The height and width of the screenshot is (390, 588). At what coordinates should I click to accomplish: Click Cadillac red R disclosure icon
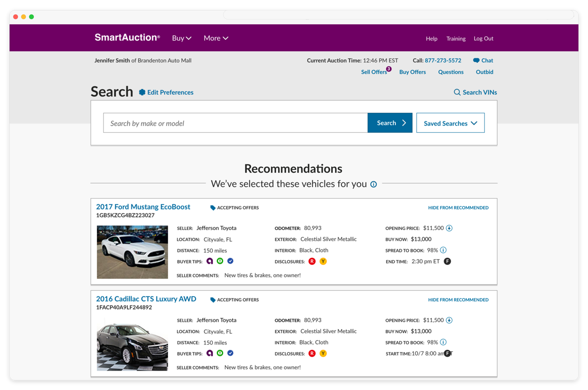[x=312, y=354]
